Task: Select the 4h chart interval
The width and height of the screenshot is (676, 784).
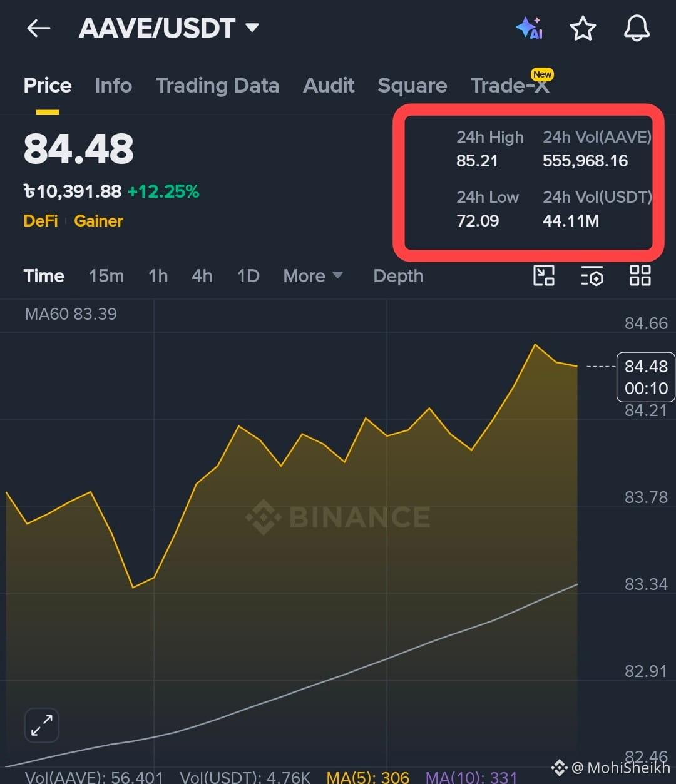Action: tap(202, 276)
